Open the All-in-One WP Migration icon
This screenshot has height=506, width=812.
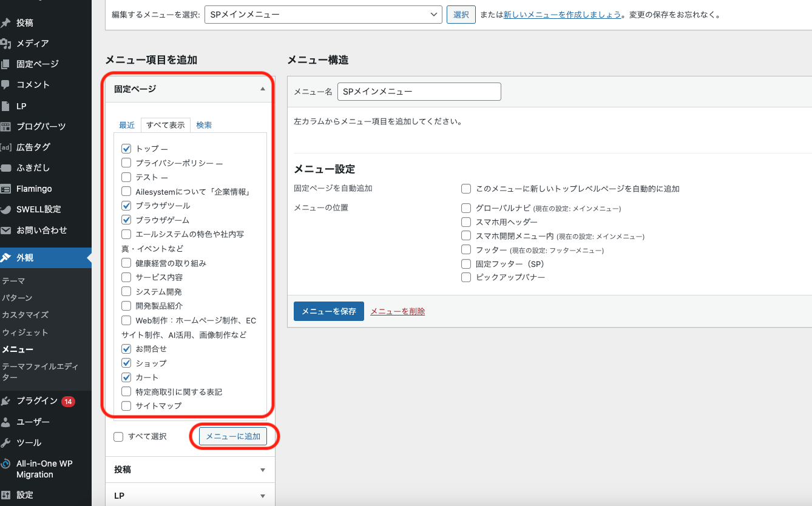(5, 464)
